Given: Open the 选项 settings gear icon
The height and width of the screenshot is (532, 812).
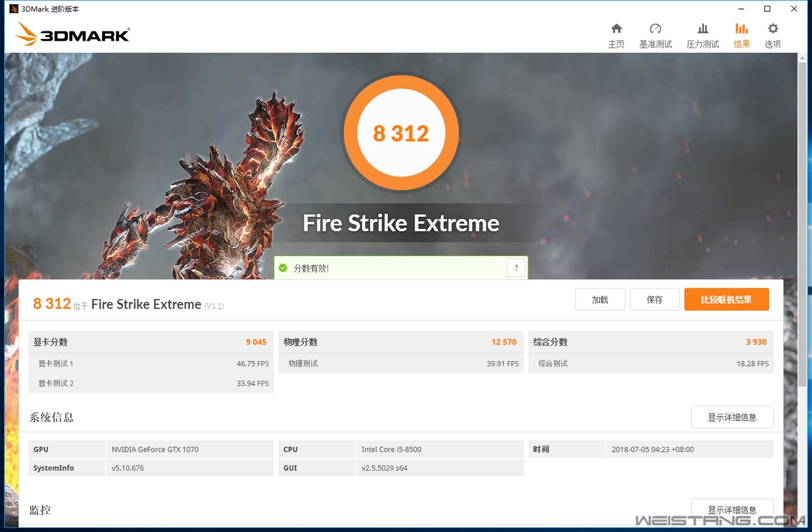Looking at the screenshot, I should click(x=773, y=29).
